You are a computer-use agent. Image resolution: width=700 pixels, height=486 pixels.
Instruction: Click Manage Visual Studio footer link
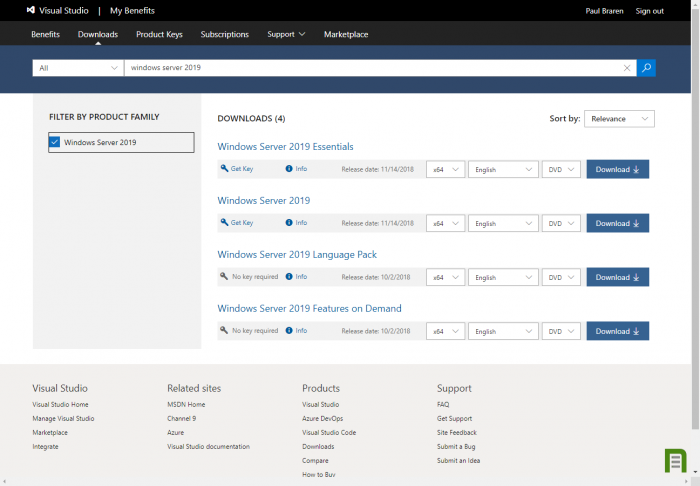[63, 419]
